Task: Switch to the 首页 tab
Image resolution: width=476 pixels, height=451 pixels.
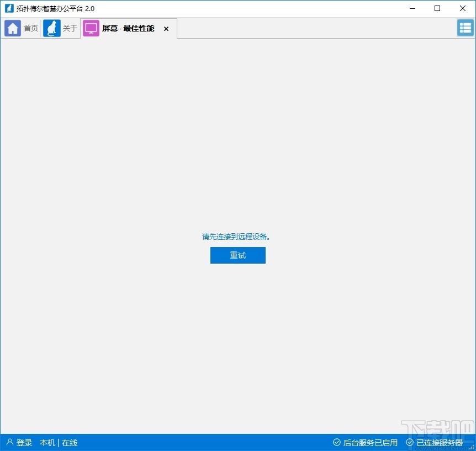Action: point(31,28)
